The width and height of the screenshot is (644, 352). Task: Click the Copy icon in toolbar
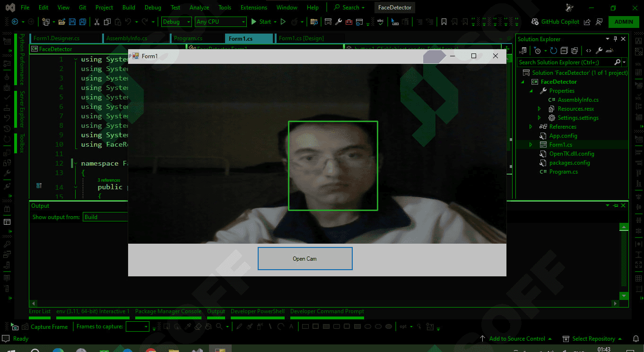pyautogui.click(x=107, y=22)
